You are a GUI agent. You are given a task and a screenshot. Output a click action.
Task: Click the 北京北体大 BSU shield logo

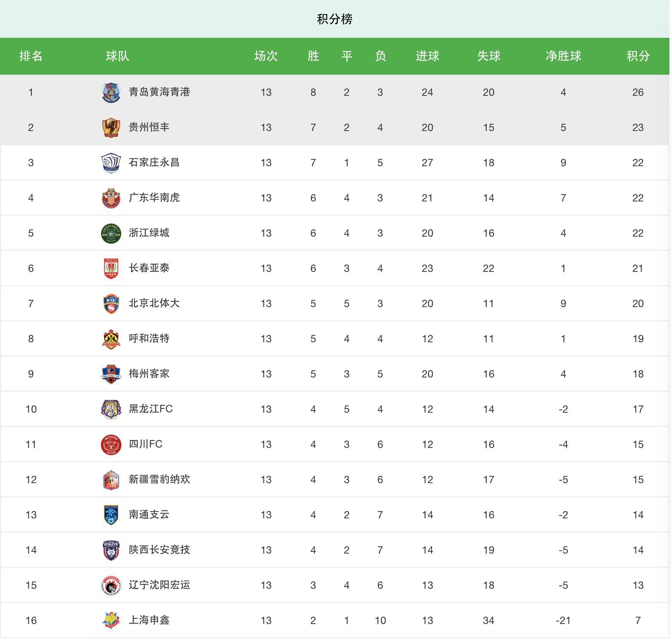111,304
